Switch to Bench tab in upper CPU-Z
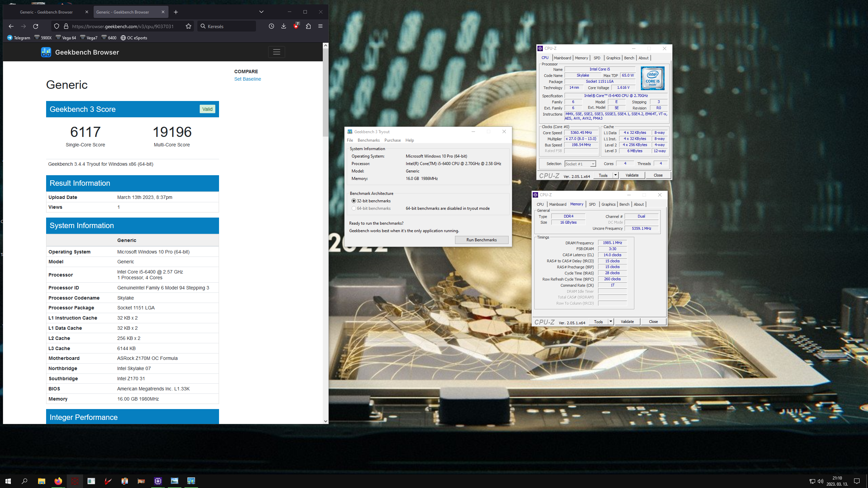 pyautogui.click(x=629, y=58)
